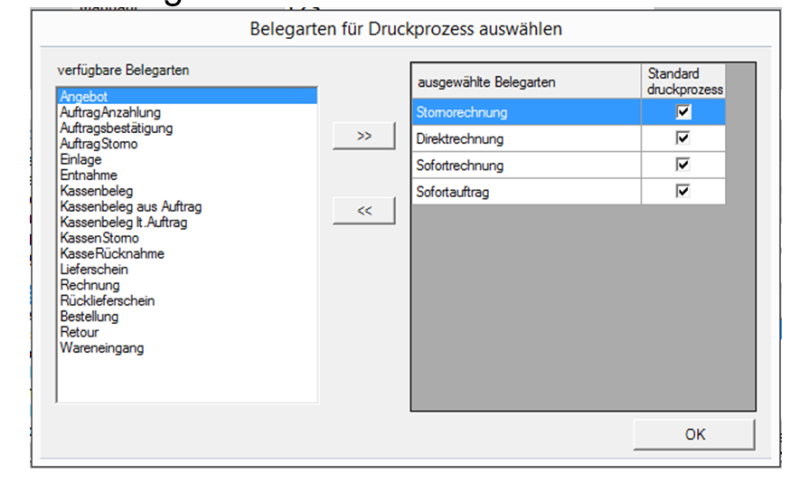Select the Wareneingang list item
This screenshot has height=484, width=800.
(x=102, y=347)
